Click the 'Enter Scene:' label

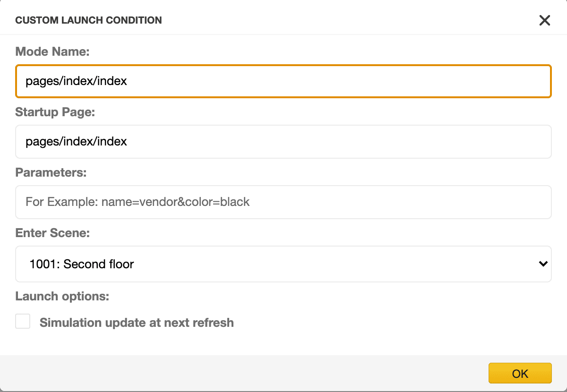(x=52, y=233)
